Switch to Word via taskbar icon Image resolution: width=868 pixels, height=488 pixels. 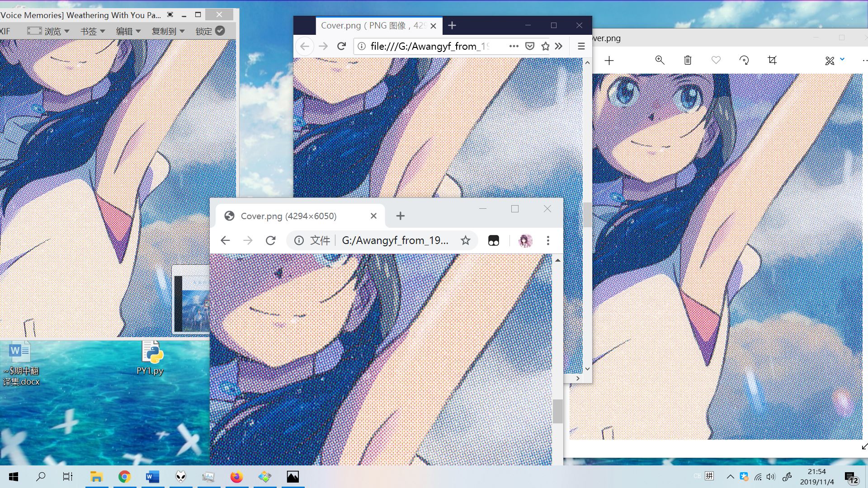[x=152, y=477]
